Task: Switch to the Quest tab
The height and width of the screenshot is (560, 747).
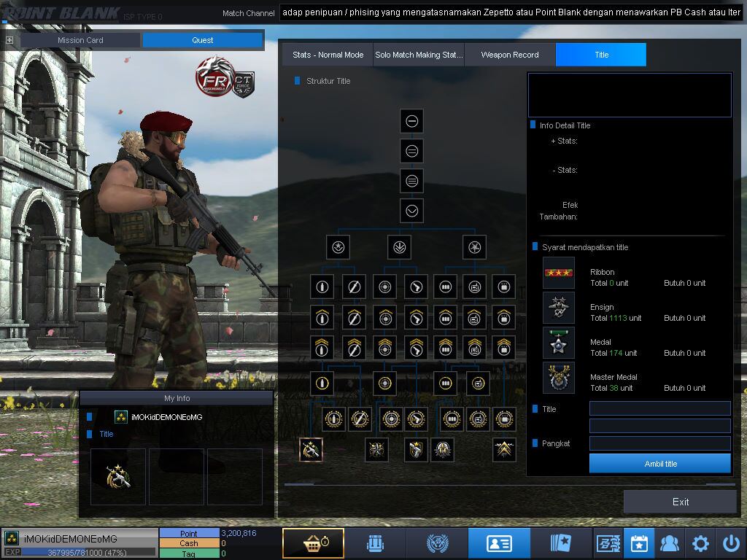Action: [203, 40]
